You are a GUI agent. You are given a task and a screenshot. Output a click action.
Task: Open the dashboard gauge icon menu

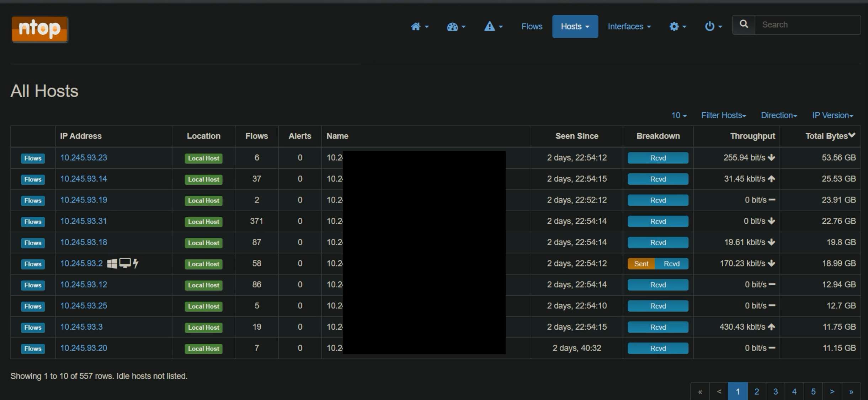click(x=456, y=27)
